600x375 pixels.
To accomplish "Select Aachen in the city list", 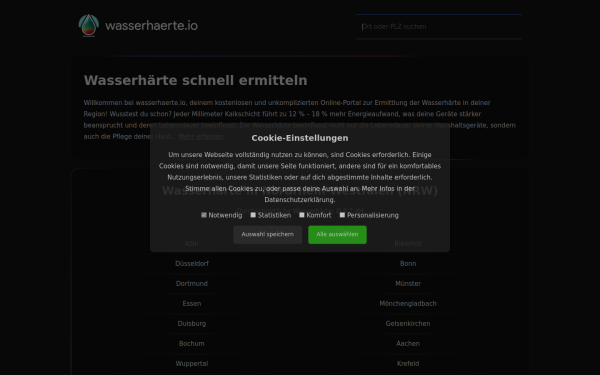I will (x=408, y=344).
